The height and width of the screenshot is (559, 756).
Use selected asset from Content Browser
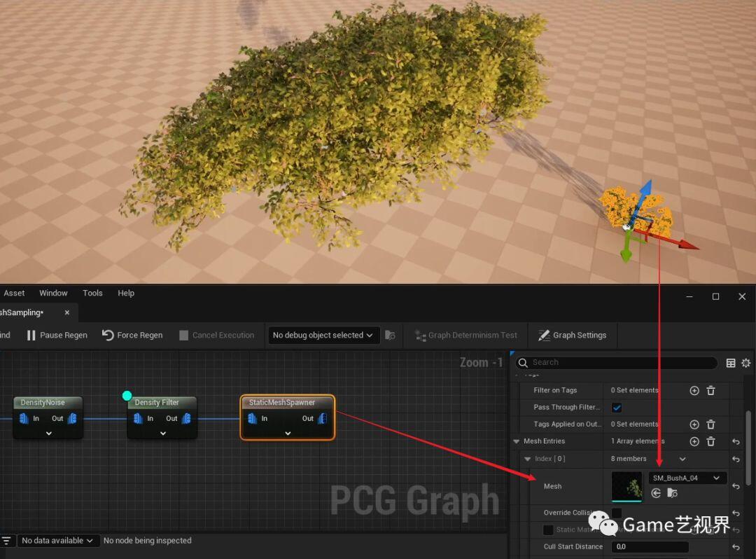click(656, 493)
